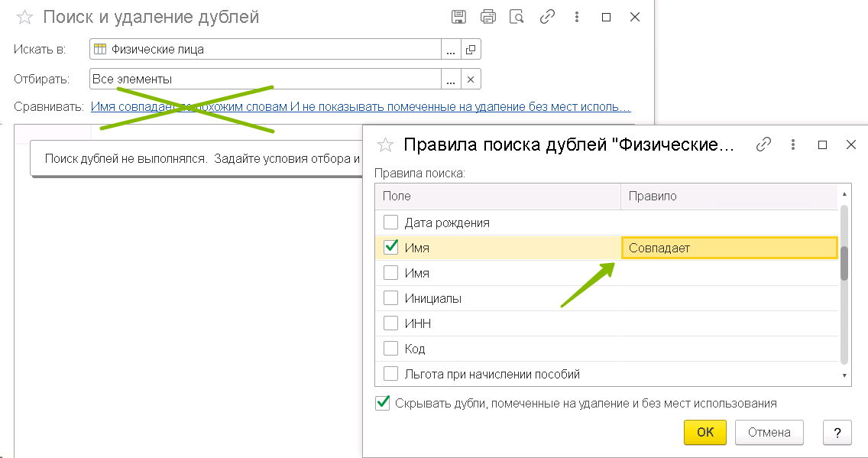Add main window to favorites star

click(25, 17)
